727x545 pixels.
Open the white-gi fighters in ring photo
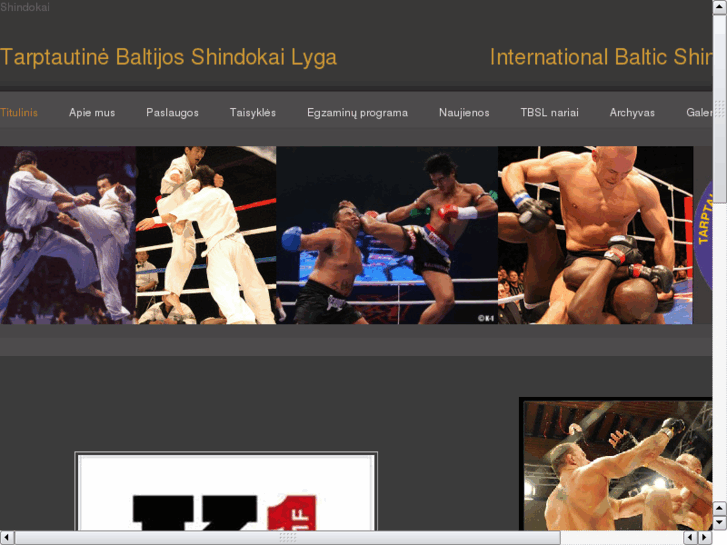[x=206, y=235]
